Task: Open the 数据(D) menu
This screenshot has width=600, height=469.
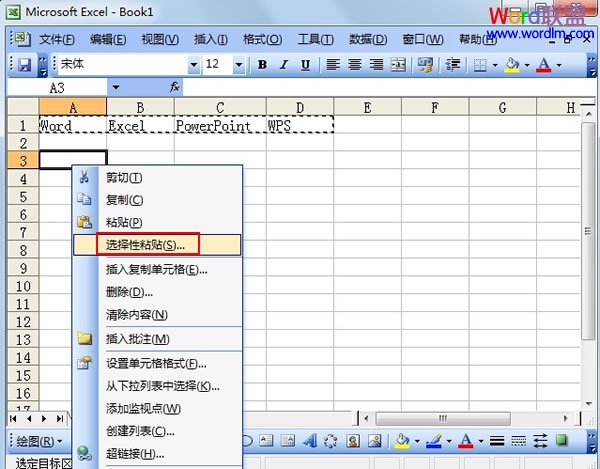Action: [368, 39]
